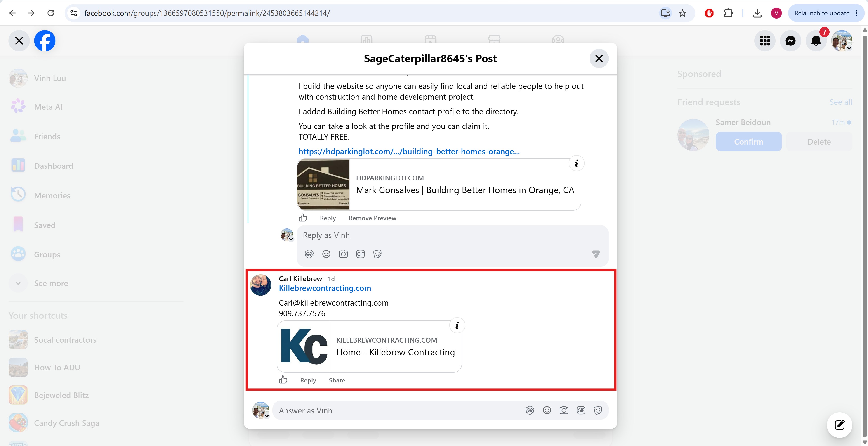The image size is (868, 446).
Task: Switch identity next to Reply as Vinh
Action: pos(287,235)
